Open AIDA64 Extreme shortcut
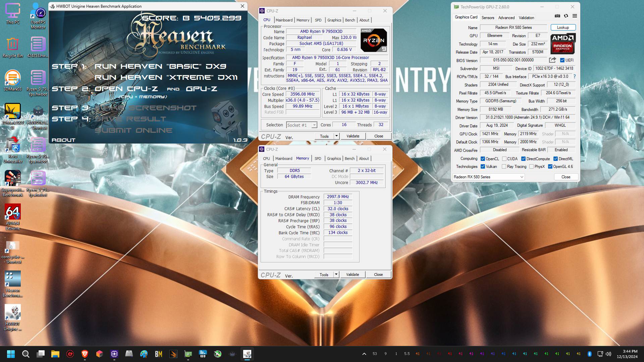 [12, 217]
